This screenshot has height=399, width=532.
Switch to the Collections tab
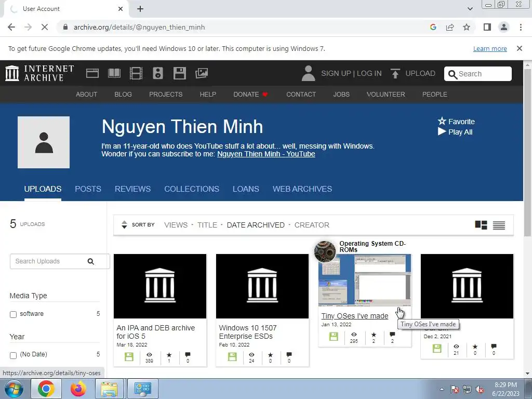(192, 189)
